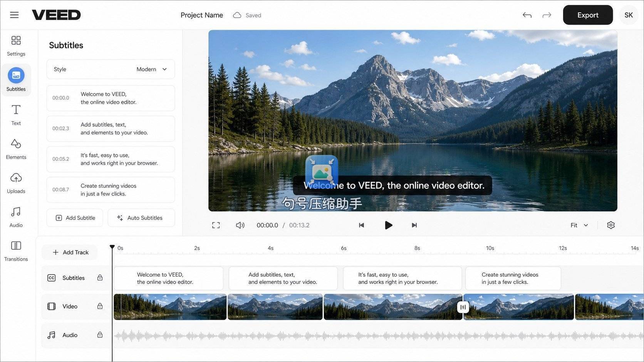644x362 pixels.
Task: Toggle lock on the Video track
Action: (100, 306)
